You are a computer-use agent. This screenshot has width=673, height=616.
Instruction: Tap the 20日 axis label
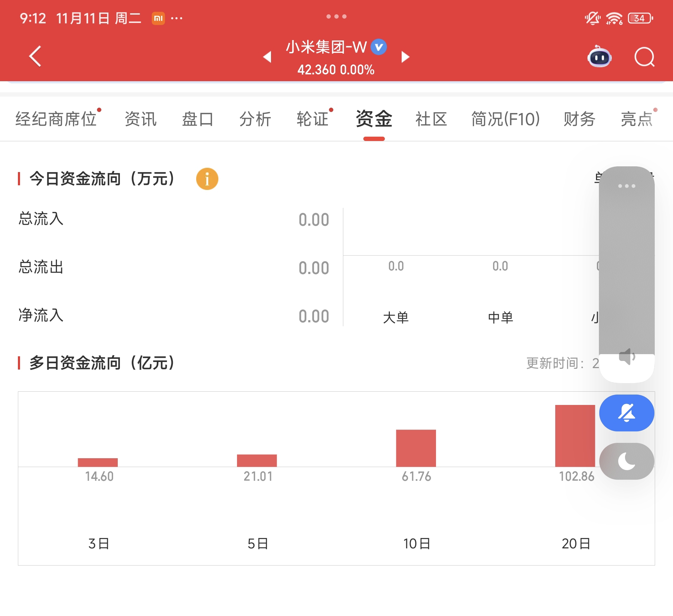pos(576,544)
